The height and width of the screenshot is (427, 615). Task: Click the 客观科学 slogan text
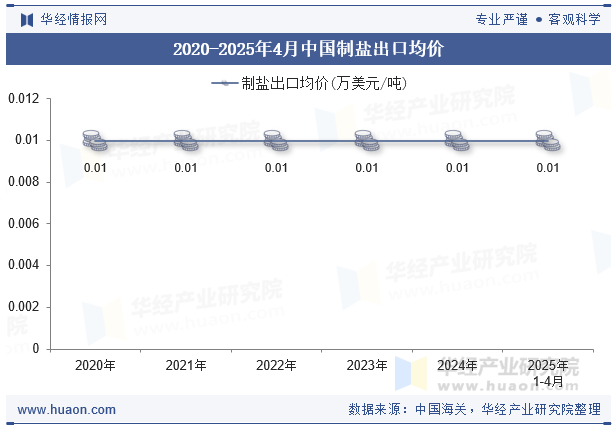coord(574,19)
